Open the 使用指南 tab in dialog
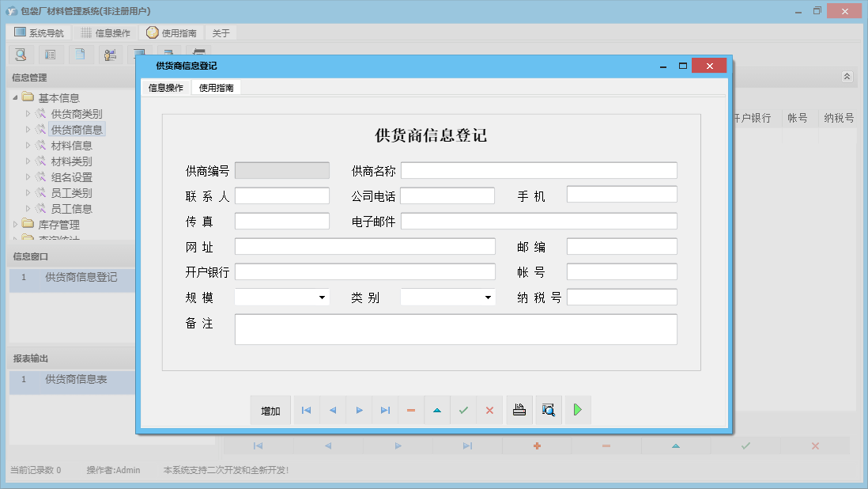Image resolution: width=868 pixels, height=489 pixels. pyautogui.click(x=216, y=88)
